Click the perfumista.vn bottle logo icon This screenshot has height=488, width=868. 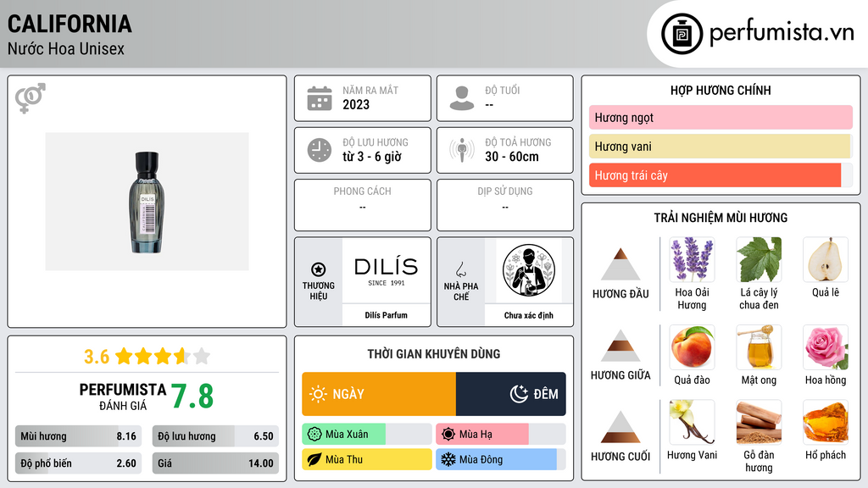click(x=682, y=34)
